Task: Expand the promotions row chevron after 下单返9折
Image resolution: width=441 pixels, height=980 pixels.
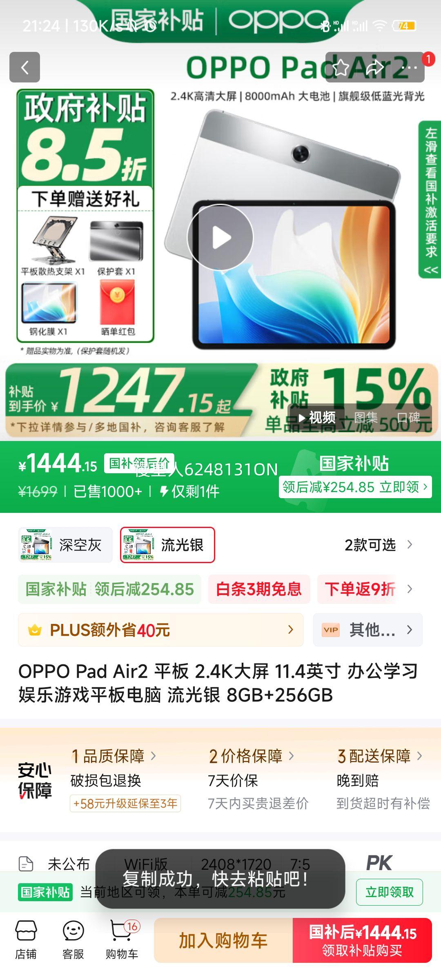Action: (x=410, y=589)
